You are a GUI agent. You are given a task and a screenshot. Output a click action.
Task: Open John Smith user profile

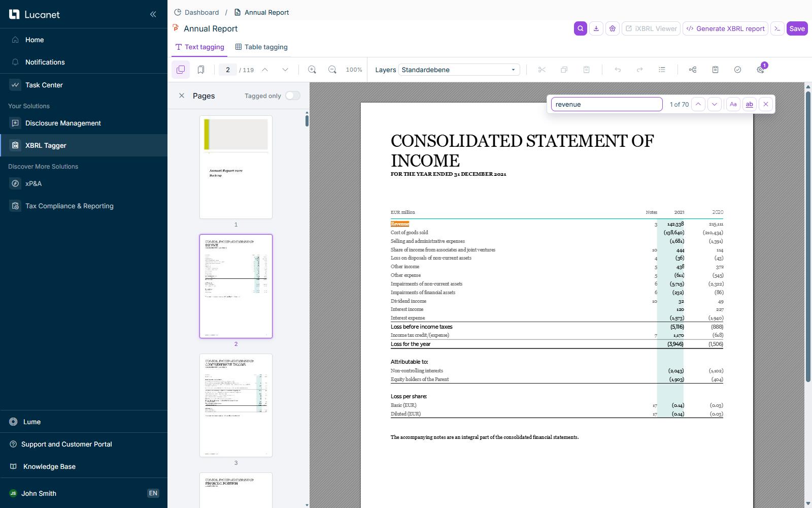click(x=39, y=493)
